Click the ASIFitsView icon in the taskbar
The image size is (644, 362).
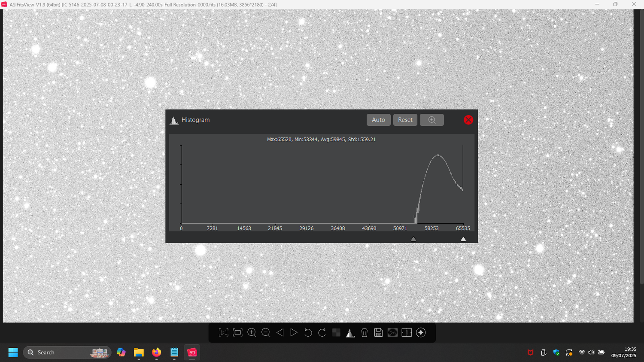click(x=192, y=353)
